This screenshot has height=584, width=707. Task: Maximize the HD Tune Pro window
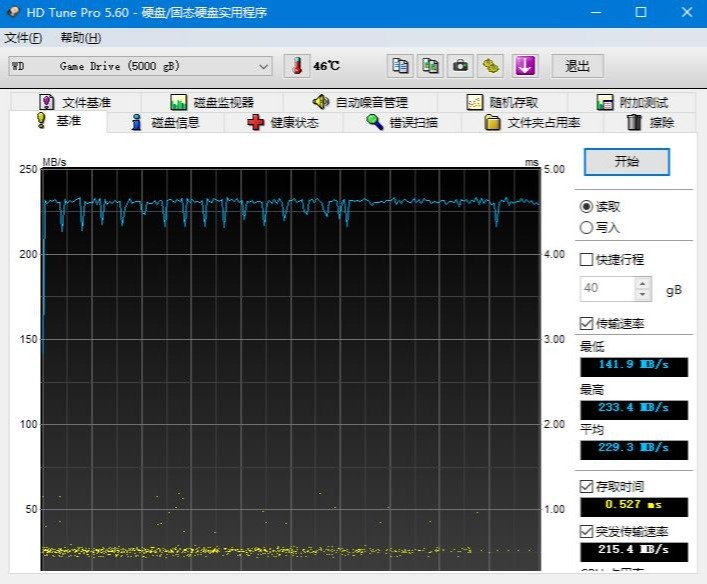pos(641,12)
